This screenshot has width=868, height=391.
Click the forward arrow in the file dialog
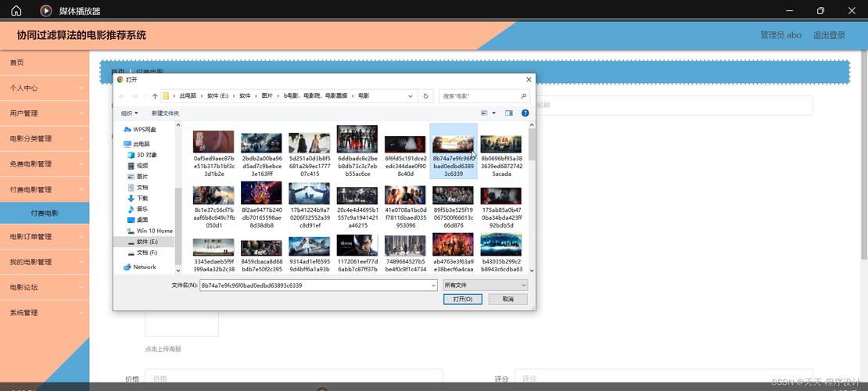coord(135,96)
